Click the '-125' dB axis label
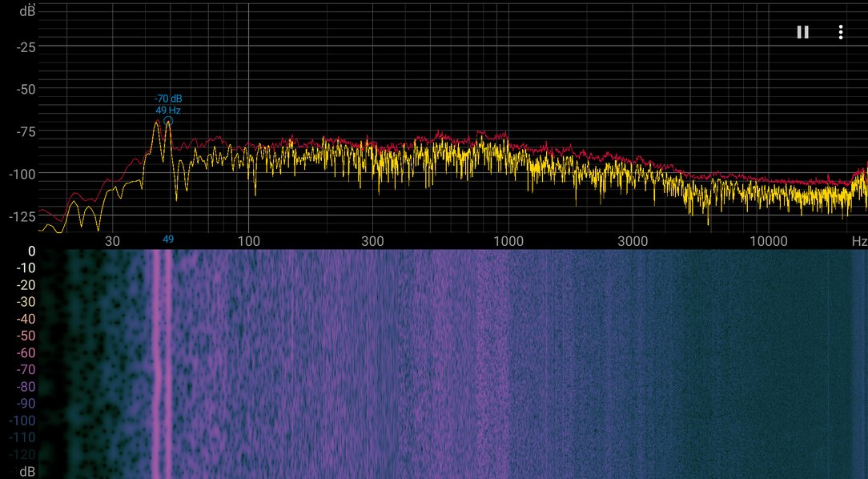Viewport: 868px width, 479px height. click(22, 216)
